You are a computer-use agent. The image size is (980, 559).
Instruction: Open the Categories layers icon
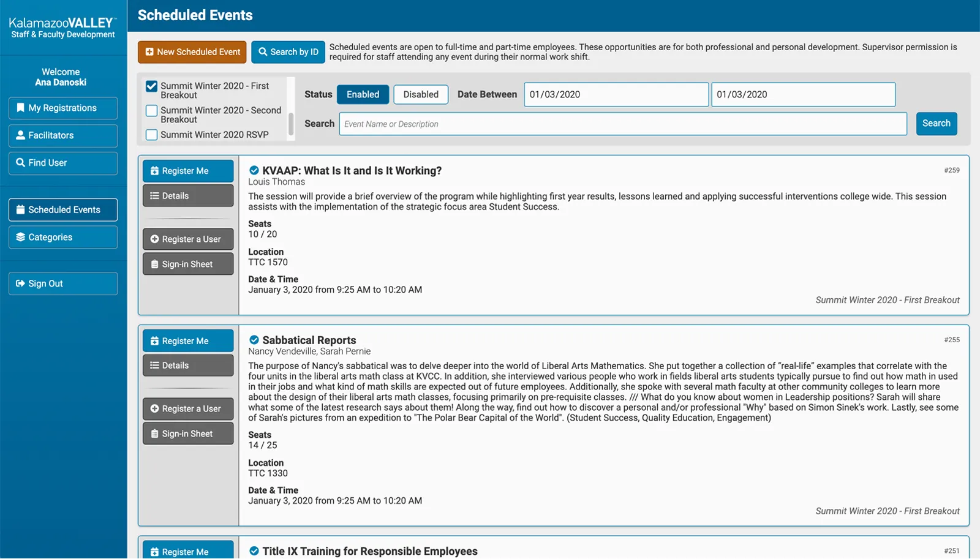(21, 237)
